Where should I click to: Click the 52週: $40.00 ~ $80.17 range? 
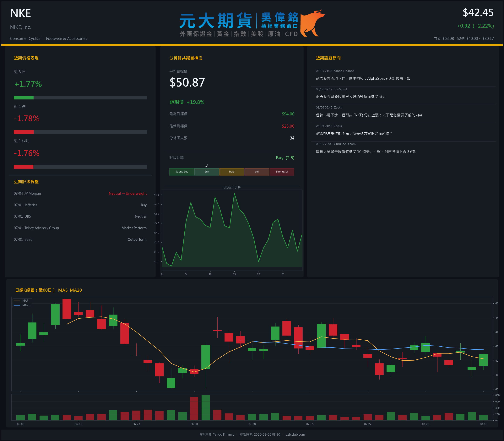pyautogui.click(x=475, y=38)
